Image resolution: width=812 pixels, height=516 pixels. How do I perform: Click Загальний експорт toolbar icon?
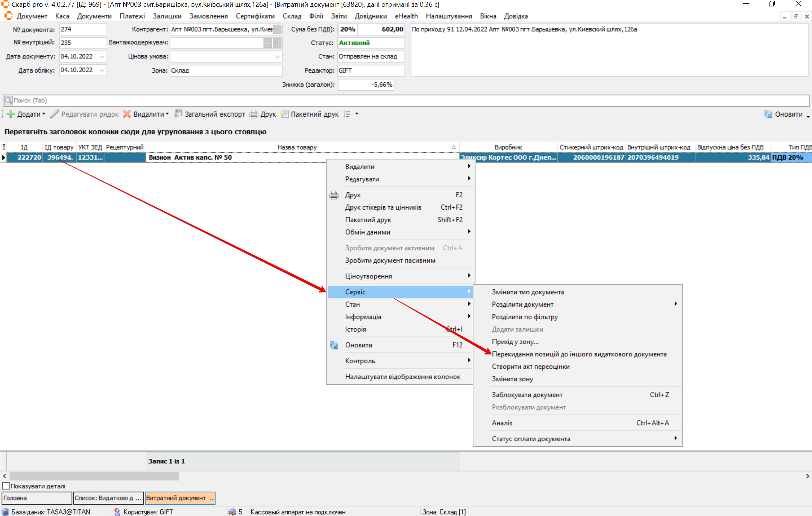click(x=178, y=114)
